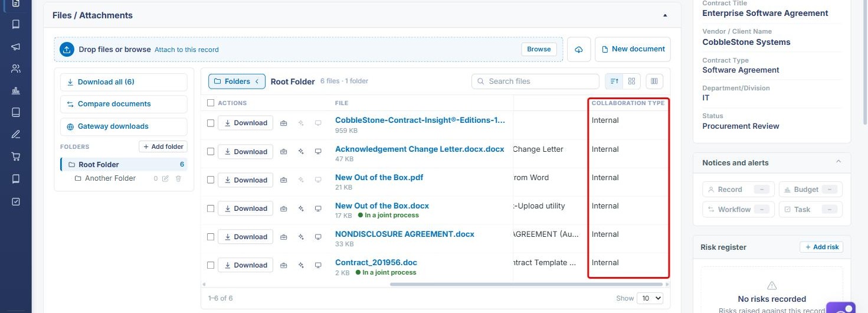Collapse the Files / Attachments panel arrow
868x313 pixels.
[665, 15]
